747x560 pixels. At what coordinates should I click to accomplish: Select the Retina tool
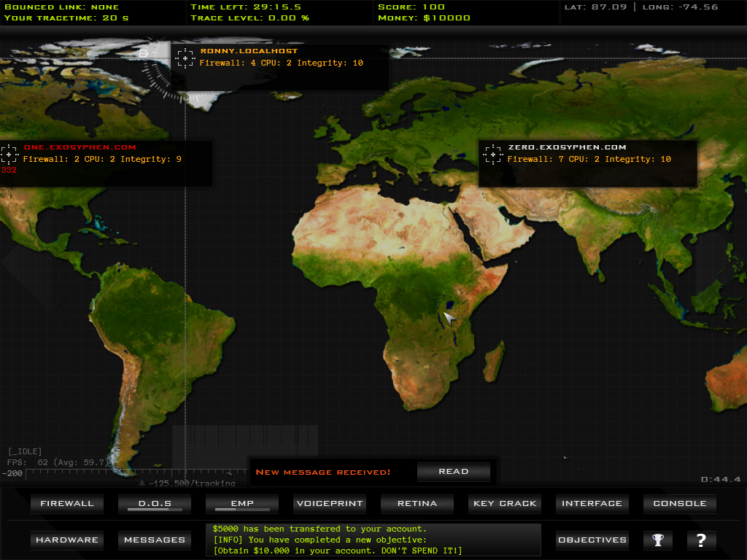click(417, 504)
